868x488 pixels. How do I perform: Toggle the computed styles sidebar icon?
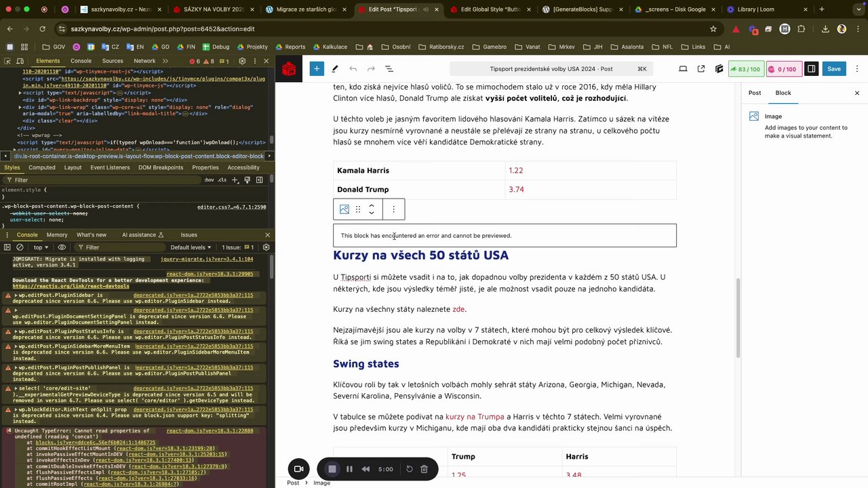click(258, 180)
